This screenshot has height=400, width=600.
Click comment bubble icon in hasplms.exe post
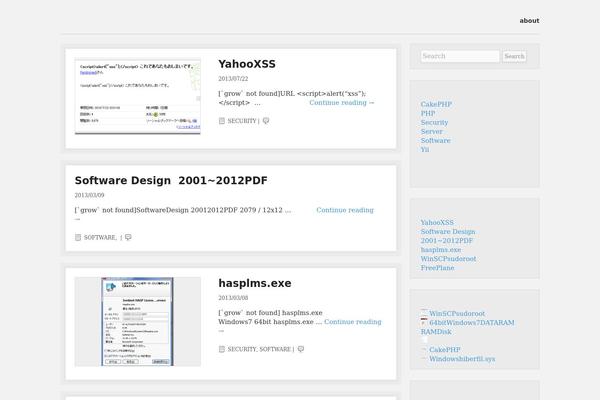click(x=301, y=349)
